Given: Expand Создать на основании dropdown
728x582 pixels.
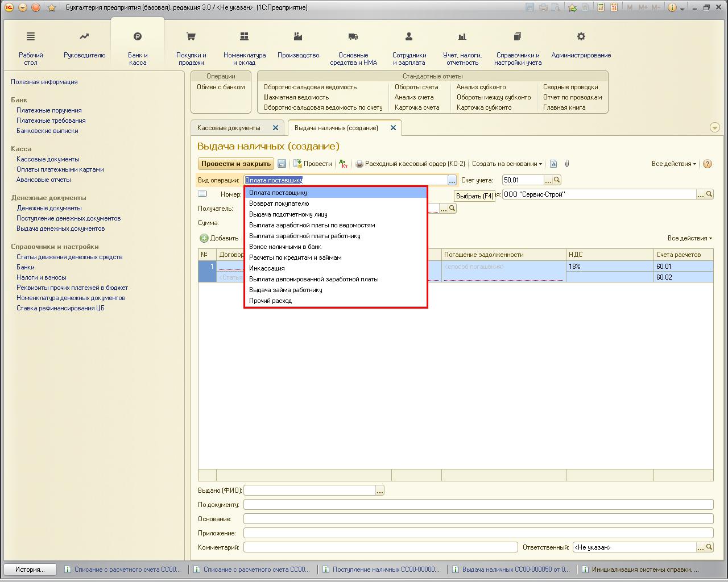Looking at the screenshot, I should [x=507, y=164].
